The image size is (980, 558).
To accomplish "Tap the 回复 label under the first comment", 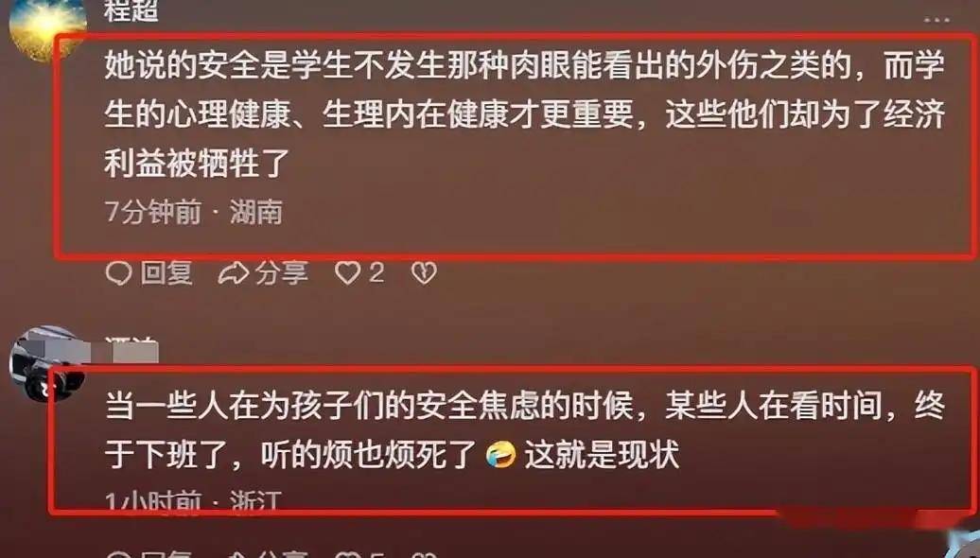I will tap(166, 273).
